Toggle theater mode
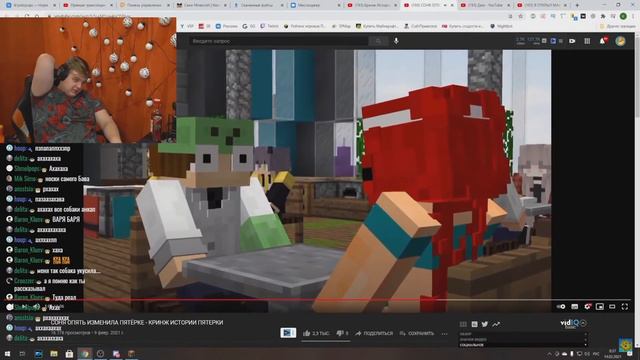Image resolution: width=640 pixels, height=360 pixels. pyautogui.click(x=612, y=307)
